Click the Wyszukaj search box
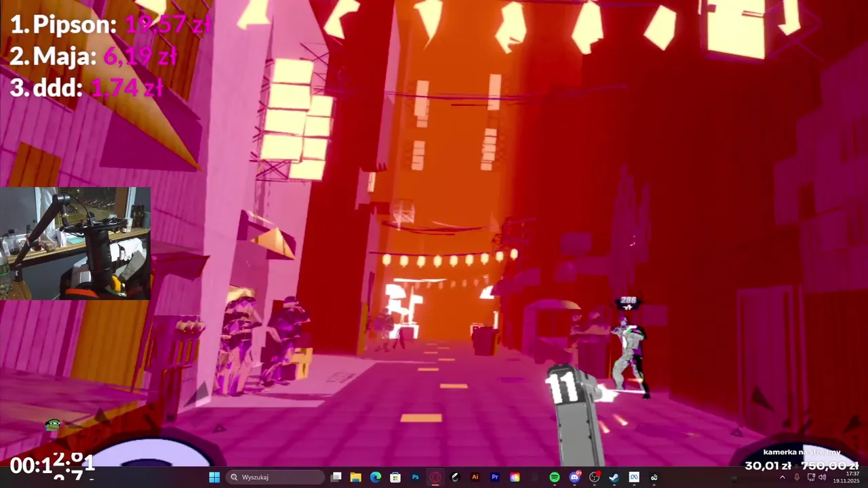This screenshot has height=488, width=868. tap(275, 477)
